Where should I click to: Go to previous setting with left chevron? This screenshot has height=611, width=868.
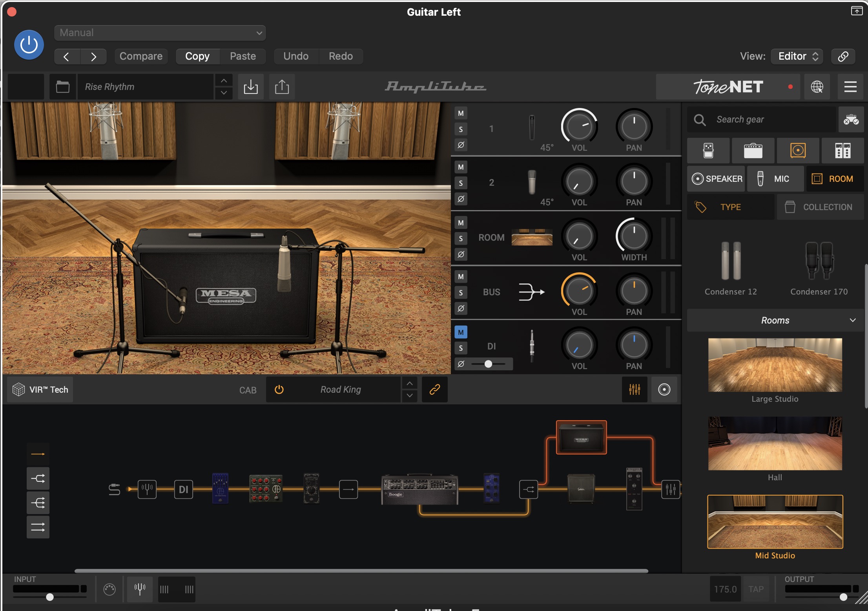tap(67, 57)
